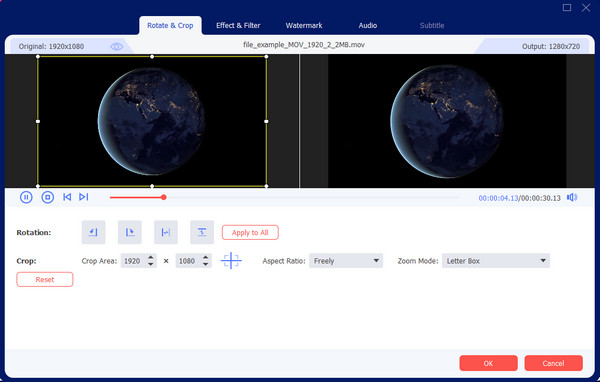Screen dimensions: 600x382
Task: Confirm changes with OK
Action: click(x=488, y=363)
